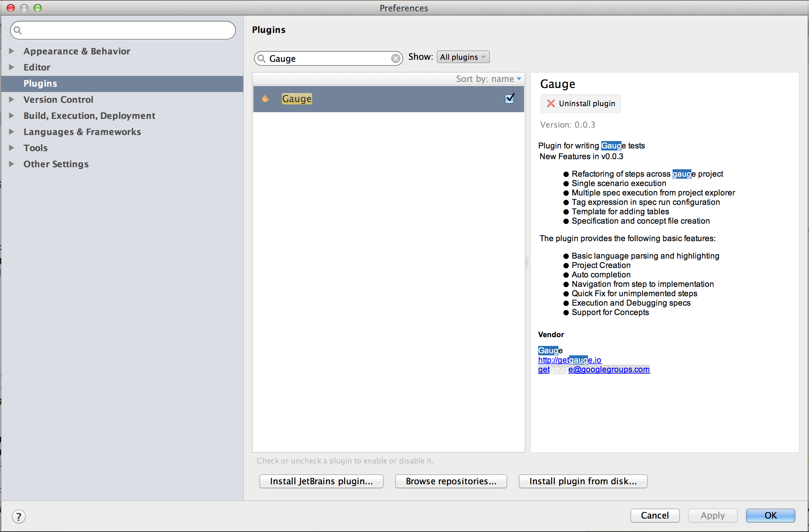Select Plugins in the settings sidebar

(x=40, y=84)
